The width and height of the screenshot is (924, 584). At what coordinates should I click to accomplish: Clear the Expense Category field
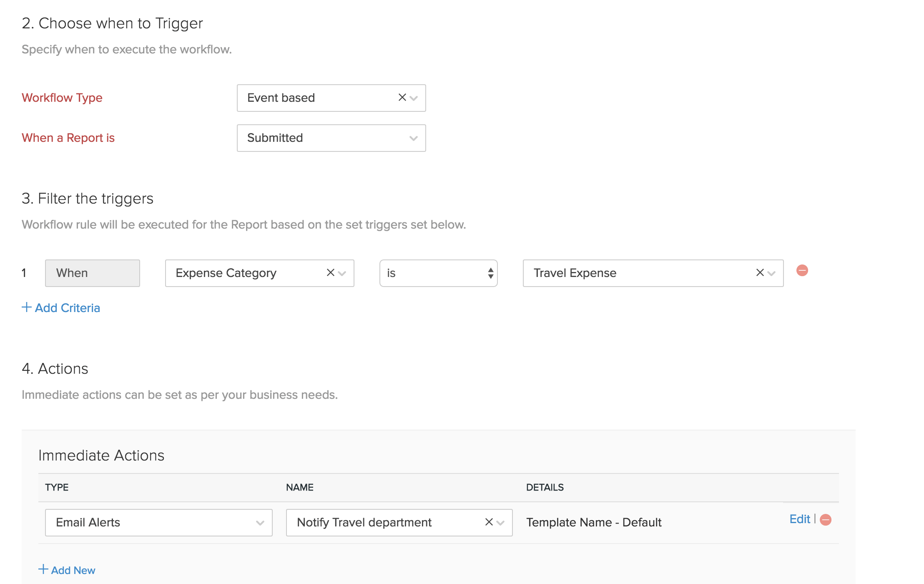[x=330, y=273]
